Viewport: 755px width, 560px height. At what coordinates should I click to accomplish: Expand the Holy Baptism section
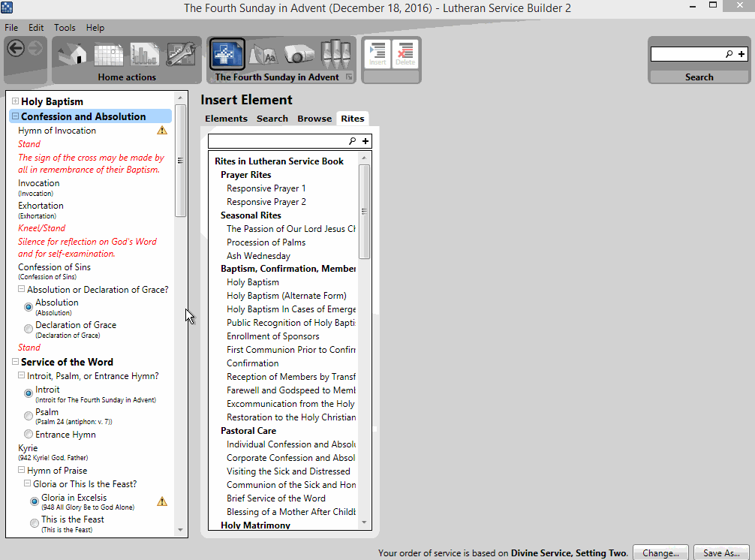[x=15, y=101]
